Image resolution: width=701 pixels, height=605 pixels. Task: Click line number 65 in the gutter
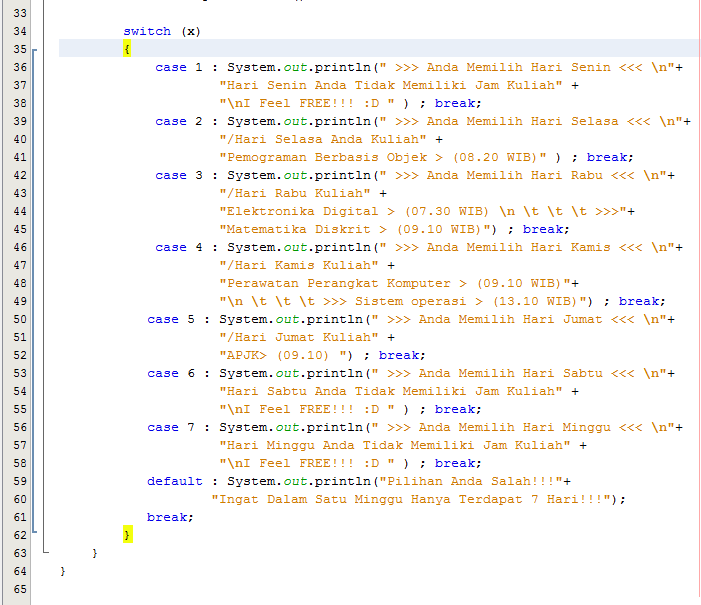[20, 589]
